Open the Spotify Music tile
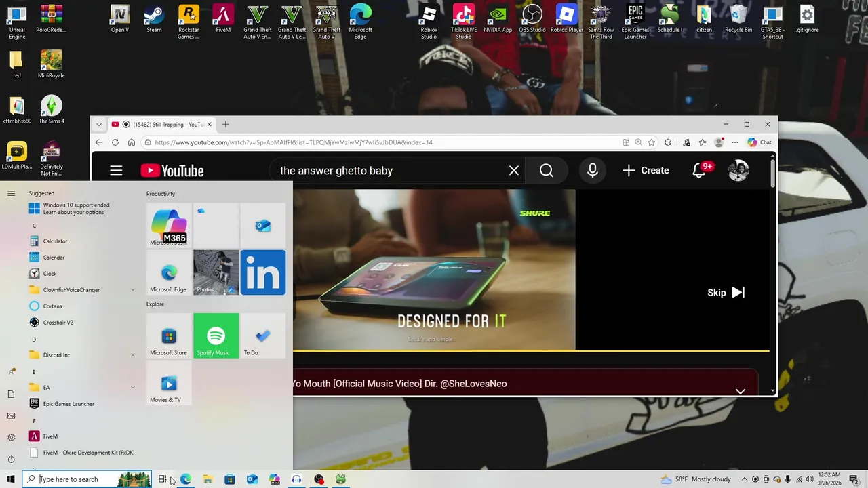The image size is (868, 488). coord(216,335)
